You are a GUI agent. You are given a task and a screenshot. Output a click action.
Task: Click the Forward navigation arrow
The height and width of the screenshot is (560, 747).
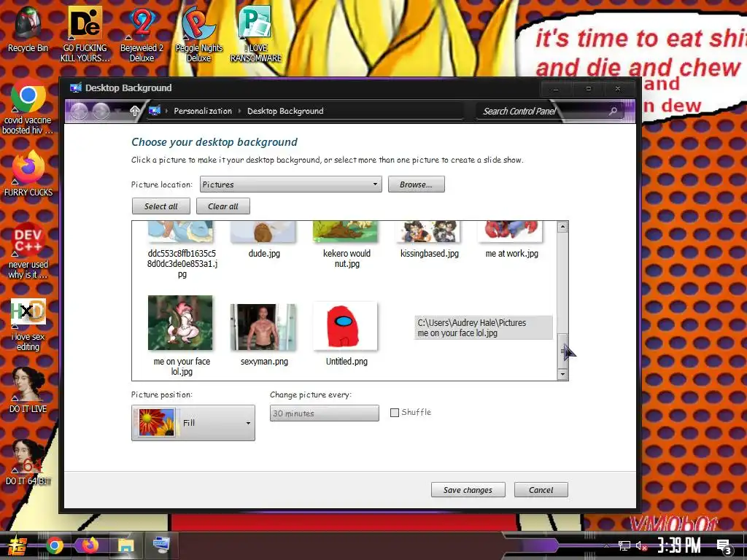tap(101, 112)
